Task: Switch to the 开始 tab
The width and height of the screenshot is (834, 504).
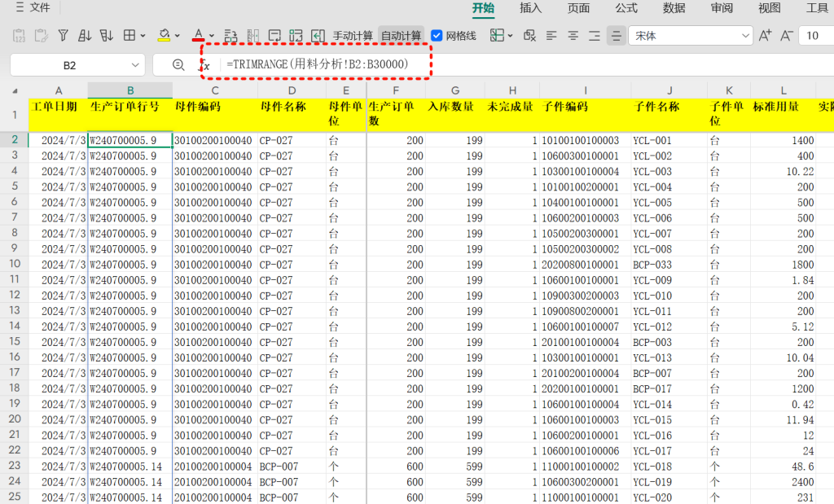Action: click(483, 8)
